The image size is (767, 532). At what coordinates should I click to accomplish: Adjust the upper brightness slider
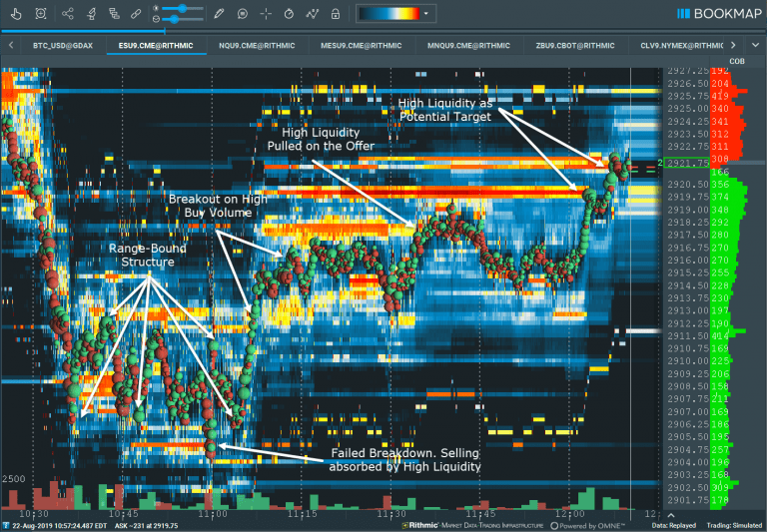pyautogui.click(x=183, y=8)
